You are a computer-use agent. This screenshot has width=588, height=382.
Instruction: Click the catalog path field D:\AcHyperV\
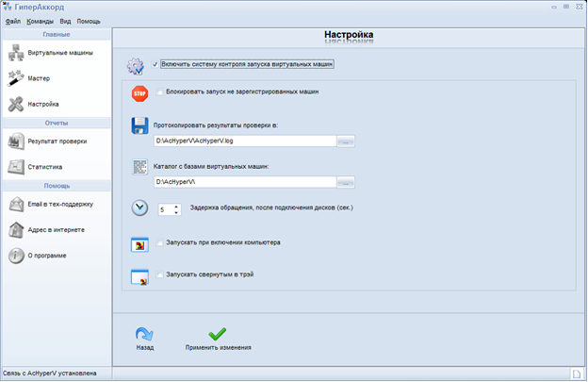(245, 182)
